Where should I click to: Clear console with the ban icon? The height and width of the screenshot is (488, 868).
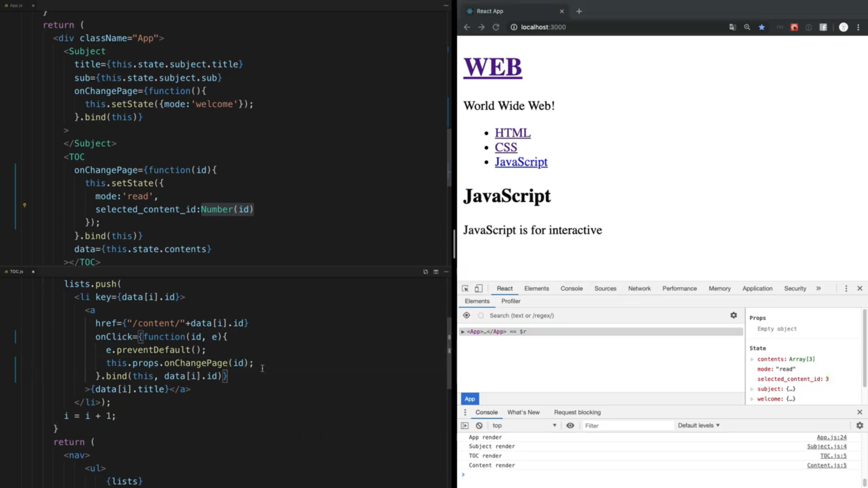click(x=479, y=426)
